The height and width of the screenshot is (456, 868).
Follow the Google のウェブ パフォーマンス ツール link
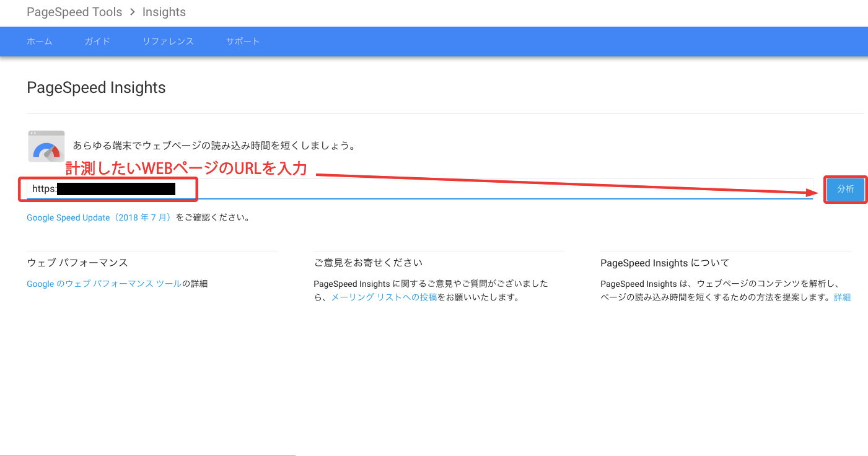click(x=104, y=284)
